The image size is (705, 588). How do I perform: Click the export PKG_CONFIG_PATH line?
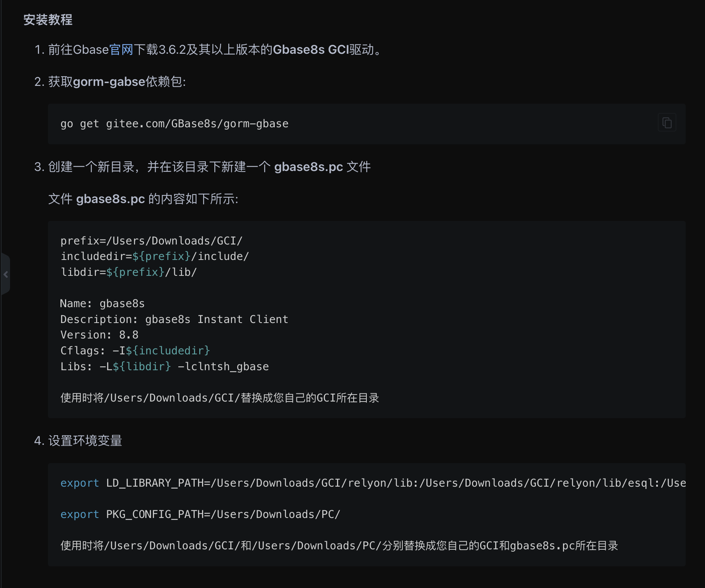pyautogui.click(x=200, y=514)
